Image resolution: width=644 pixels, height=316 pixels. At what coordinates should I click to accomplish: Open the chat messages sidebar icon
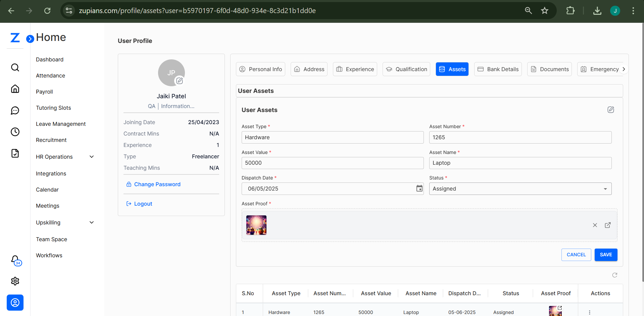pos(15,110)
